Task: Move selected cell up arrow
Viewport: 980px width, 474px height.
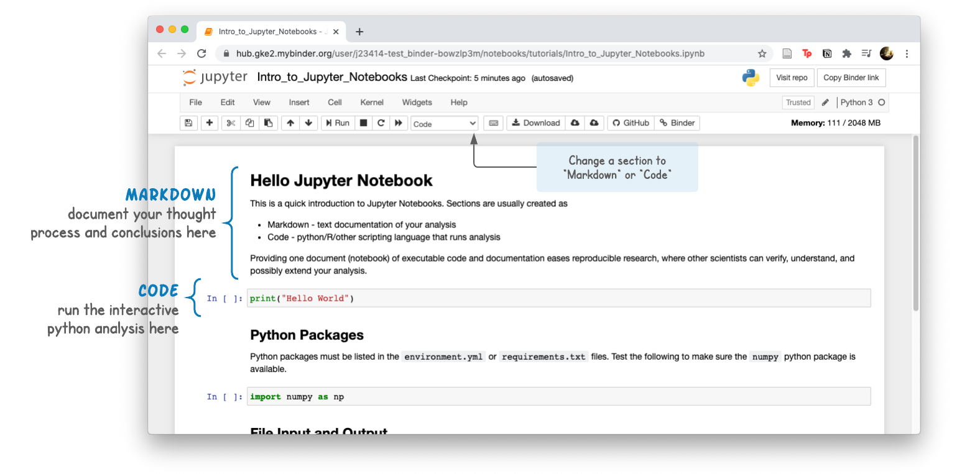Action: (x=290, y=123)
